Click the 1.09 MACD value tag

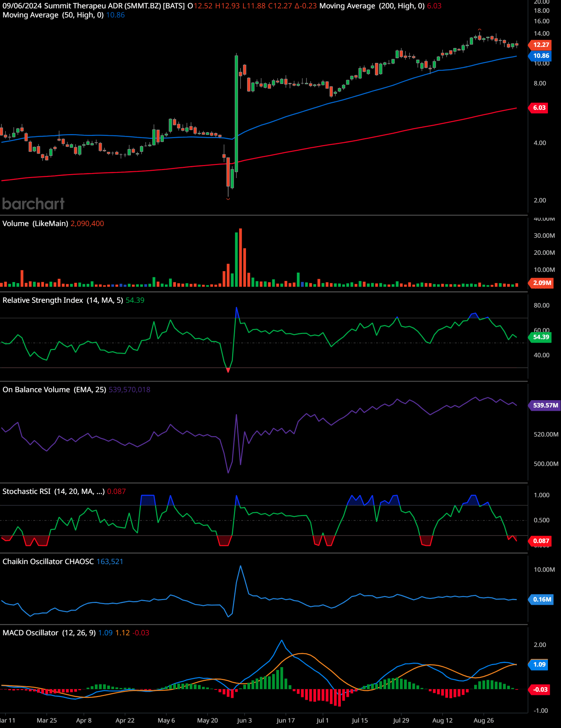coord(539,664)
